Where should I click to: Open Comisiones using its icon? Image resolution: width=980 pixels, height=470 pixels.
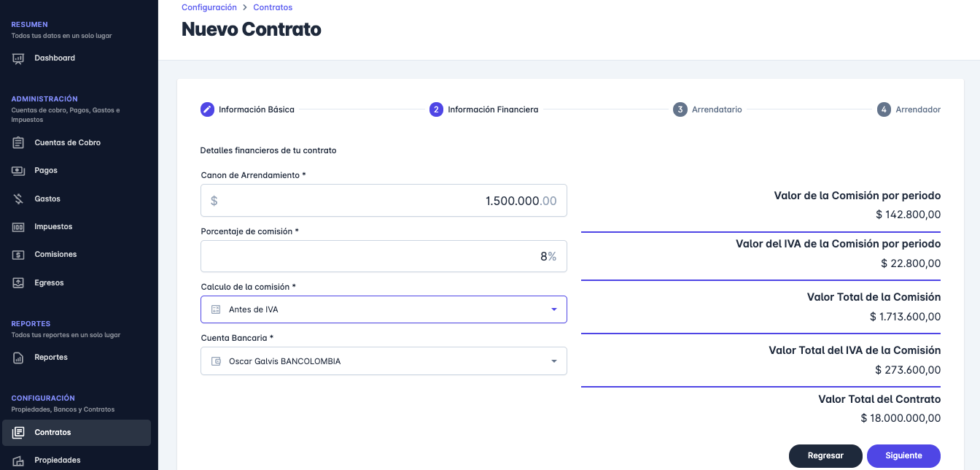pyautogui.click(x=19, y=255)
